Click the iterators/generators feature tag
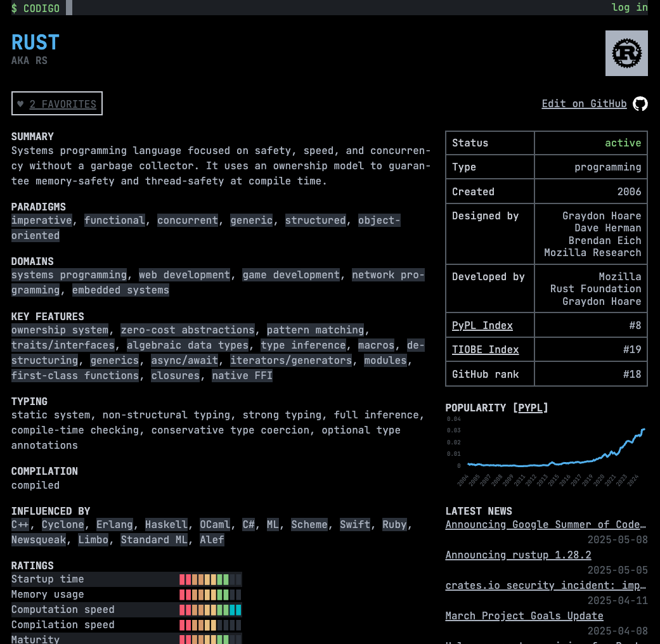The image size is (660, 644). pos(291,360)
